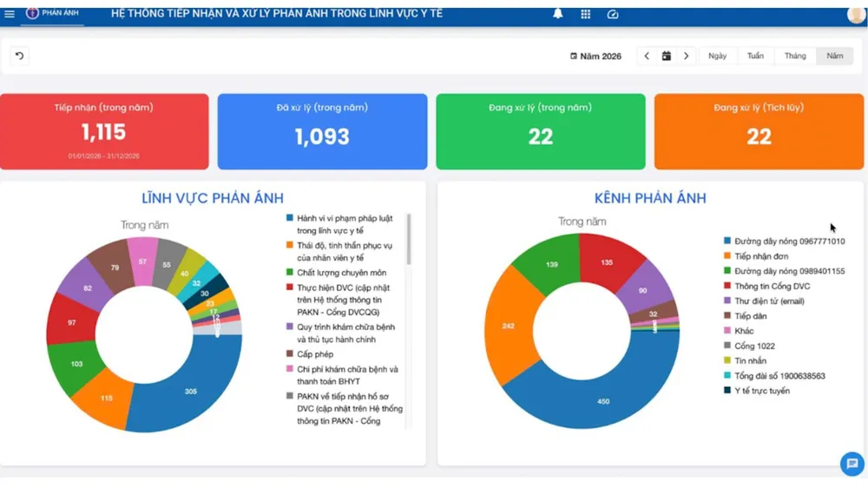Switch to the Tháng view tab
This screenshot has height=488, width=868.
click(795, 56)
